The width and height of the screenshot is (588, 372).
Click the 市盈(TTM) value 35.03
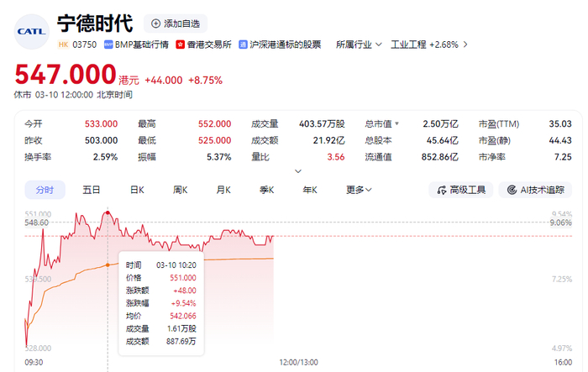tap(560, 123)
